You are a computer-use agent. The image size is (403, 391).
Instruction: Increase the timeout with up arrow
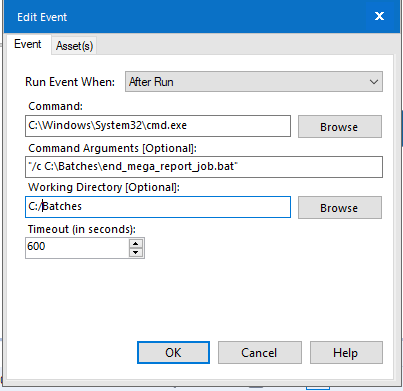point(136,243)
